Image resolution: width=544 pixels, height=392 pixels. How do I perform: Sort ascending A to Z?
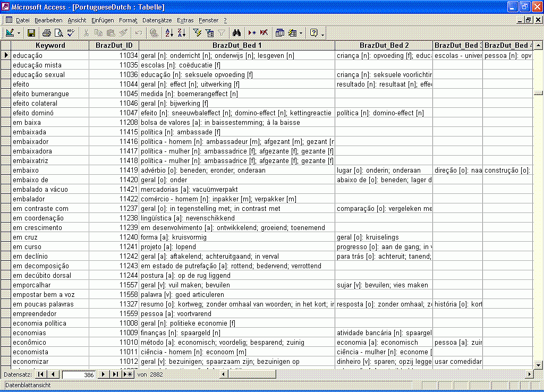tap(169, 33)
